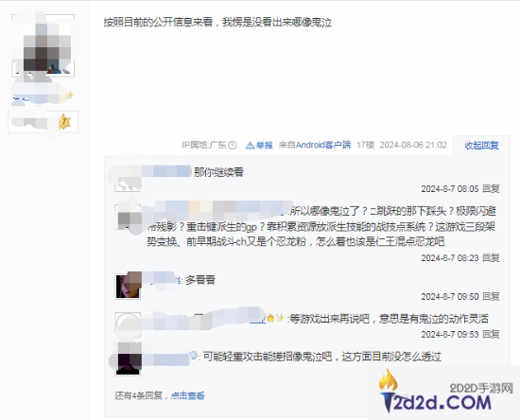Click avatar of the last visible commenter

tap(128, 362)
